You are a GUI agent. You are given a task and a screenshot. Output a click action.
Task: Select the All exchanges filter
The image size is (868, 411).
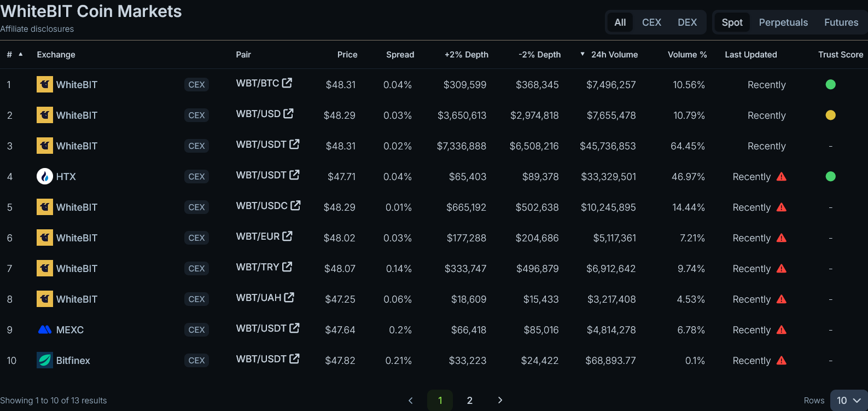click(x=620, y=22)
